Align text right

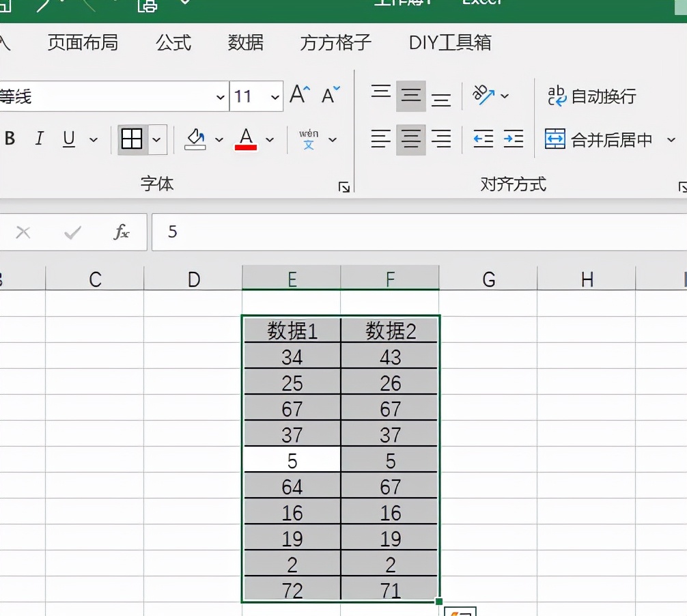(x=441, y=139)
